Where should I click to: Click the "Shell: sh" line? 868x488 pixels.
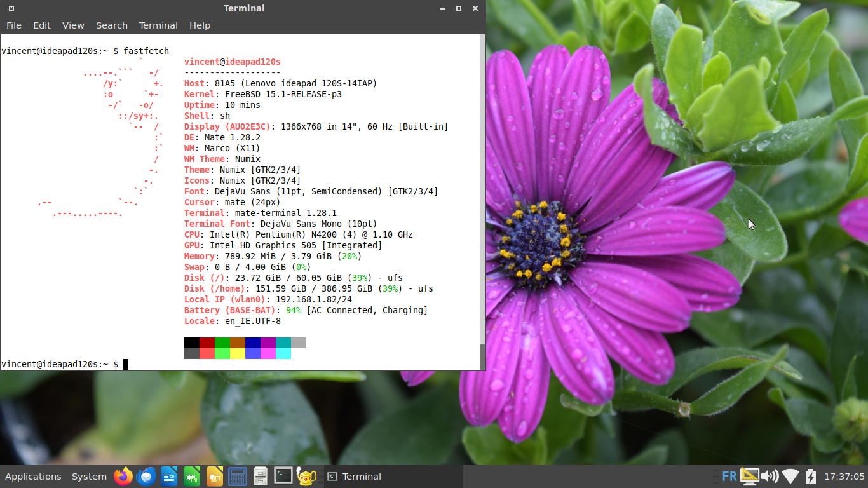(x=207, y=116)
